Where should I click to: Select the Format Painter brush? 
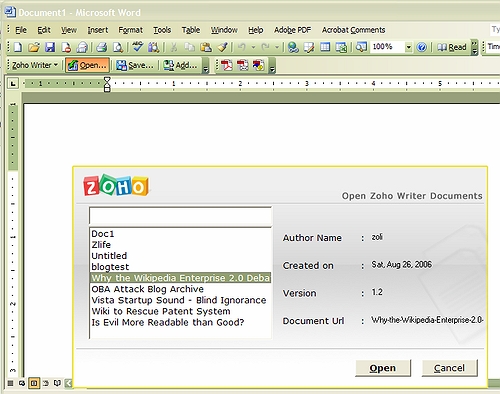pos(222,47)
